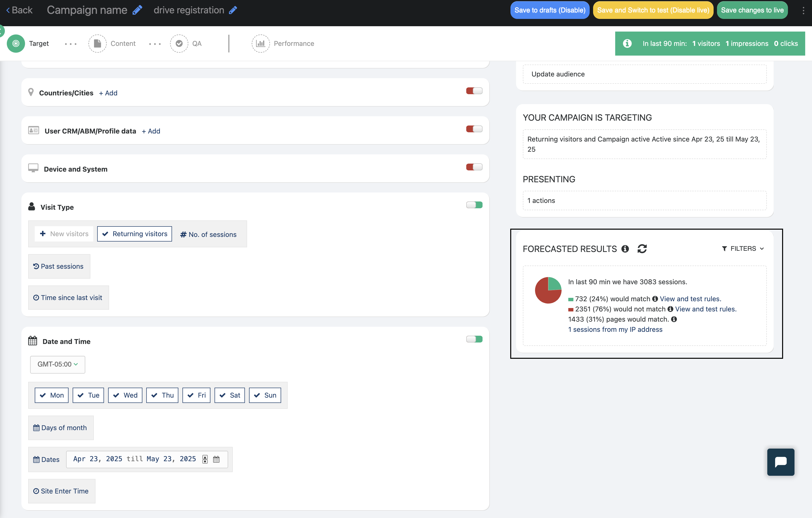Expand the Past sessions option
Image resolution: width=812 pixels, height=518 pixels.
tap(59, 267)
